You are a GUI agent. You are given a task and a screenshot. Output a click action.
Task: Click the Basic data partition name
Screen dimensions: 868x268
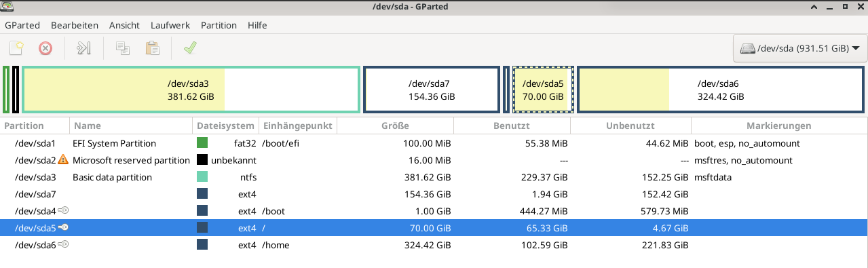(112, 177)
